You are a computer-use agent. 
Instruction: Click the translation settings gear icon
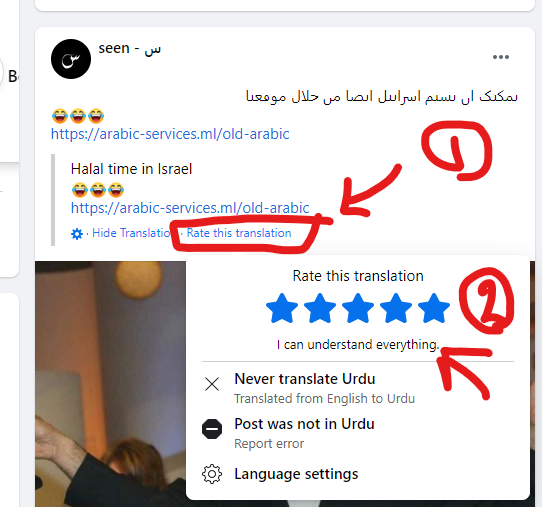(x=77, y=234)
